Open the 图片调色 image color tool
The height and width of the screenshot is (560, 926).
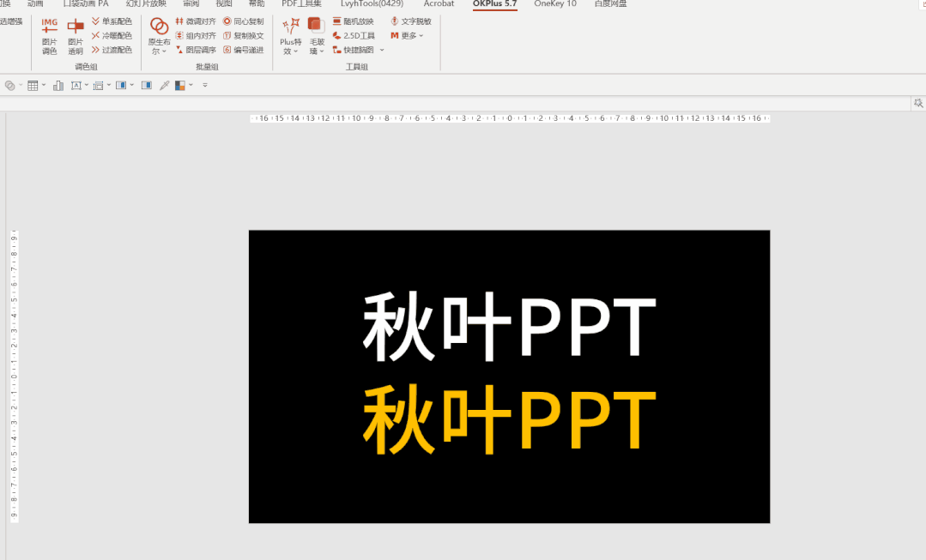(x=50, y=36)
